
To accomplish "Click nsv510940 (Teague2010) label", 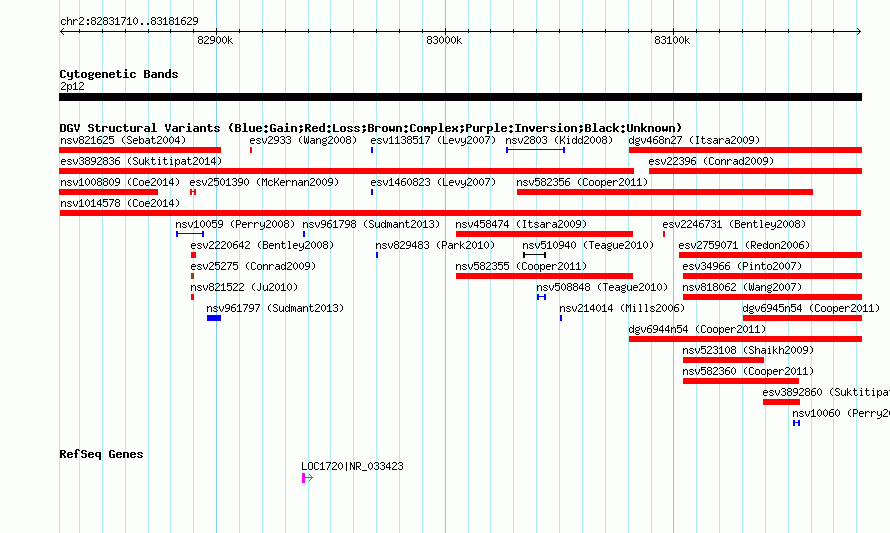I will click(588, 245).
